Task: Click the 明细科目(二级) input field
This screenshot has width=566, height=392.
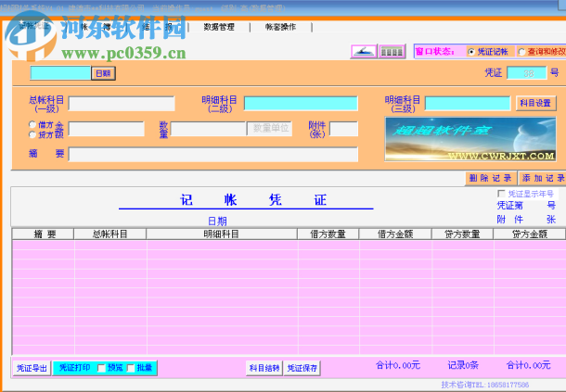Action: (301, 104)
